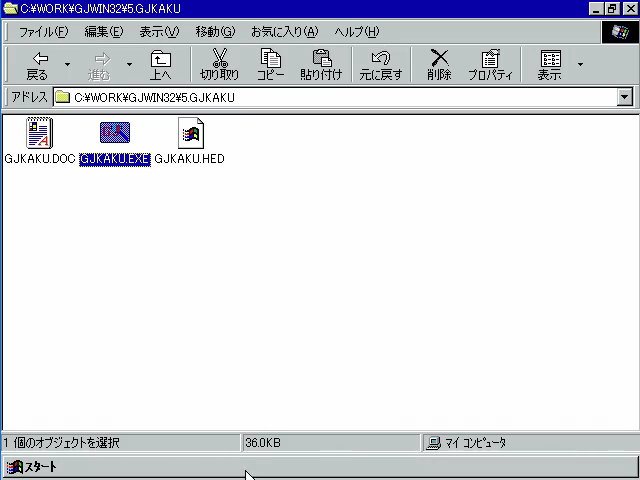Click the マイ コンピュータ status bar zone

coord(531,443)
